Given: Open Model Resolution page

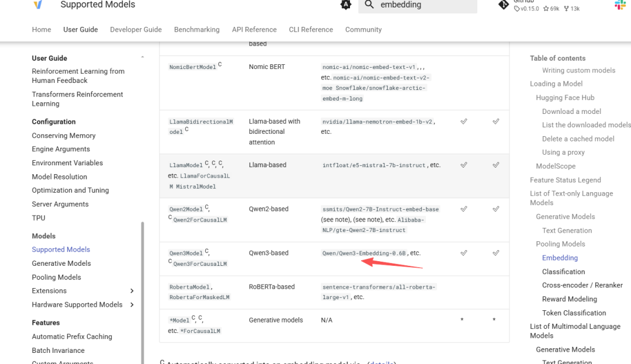Looking at the screenshot, I should pyautogui.click(x=59, y=176).
